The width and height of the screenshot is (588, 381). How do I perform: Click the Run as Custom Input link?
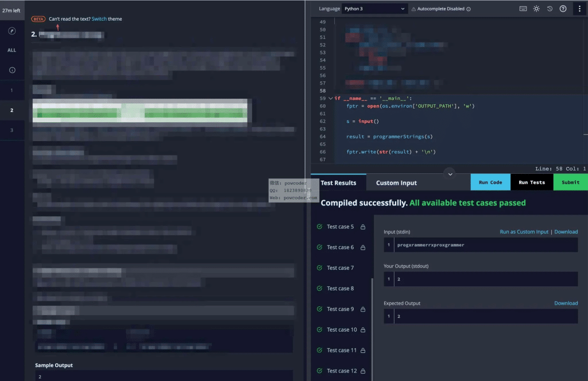(x=524, y=232)
